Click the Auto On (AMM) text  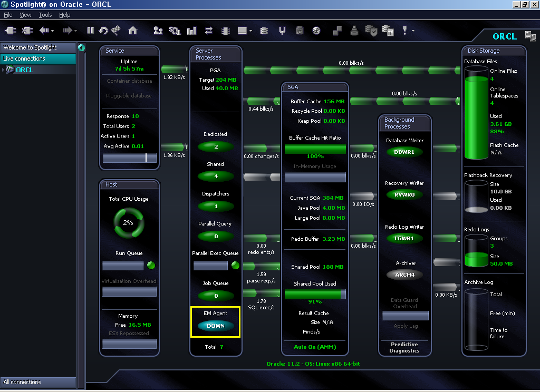tap(315, 347)
